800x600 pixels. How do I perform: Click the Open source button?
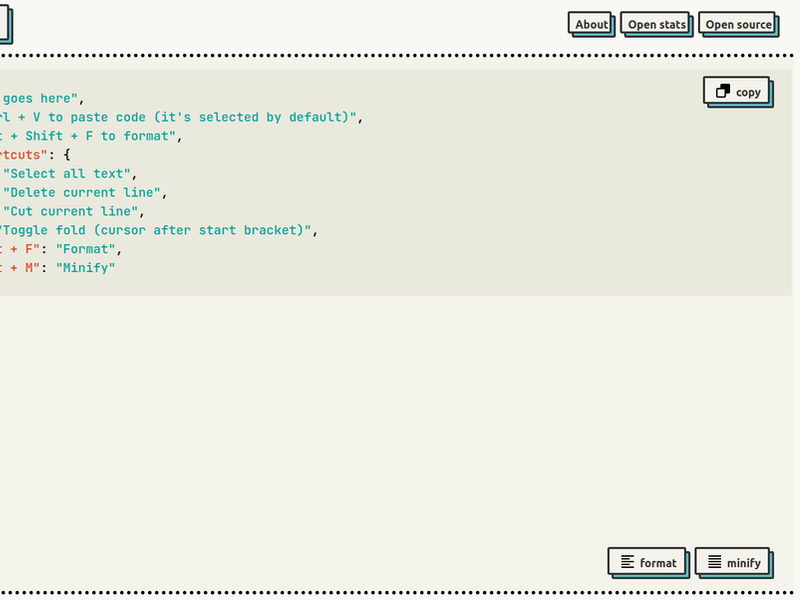click(738, 24)
